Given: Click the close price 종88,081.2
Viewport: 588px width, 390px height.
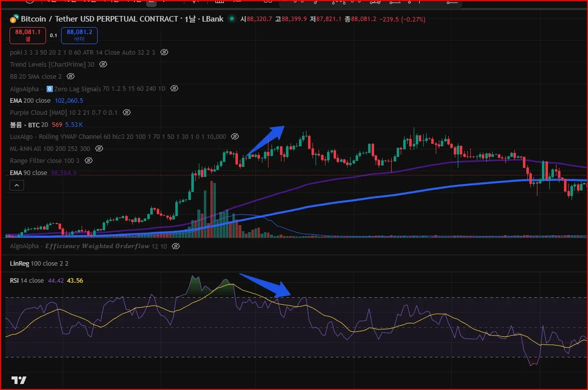Looking at the screenshot, I should click(x=361, y=19).
